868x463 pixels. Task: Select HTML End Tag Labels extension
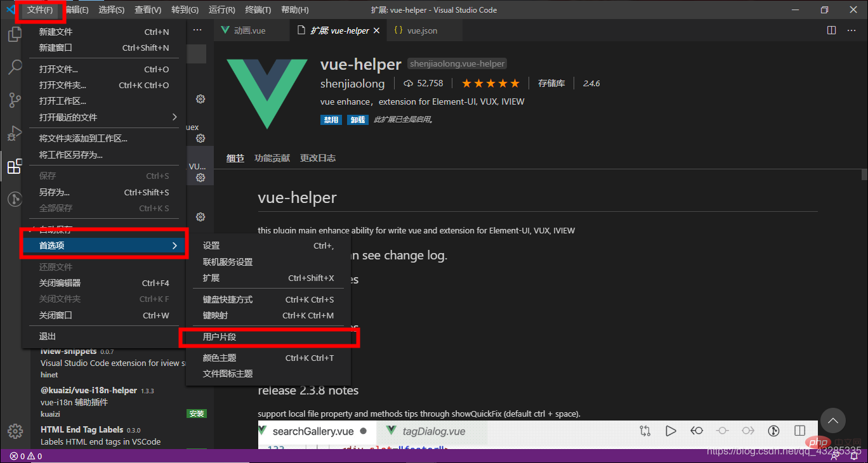(122, 436)
